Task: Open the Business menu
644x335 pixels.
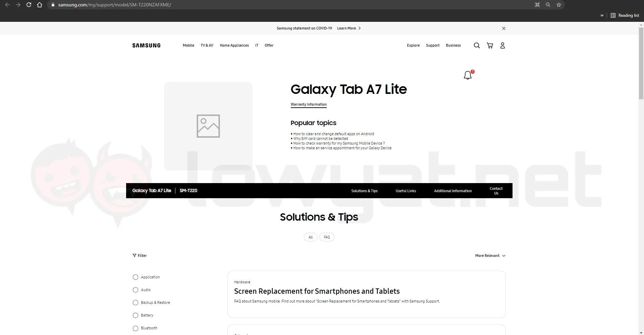Action: point(453,45)
